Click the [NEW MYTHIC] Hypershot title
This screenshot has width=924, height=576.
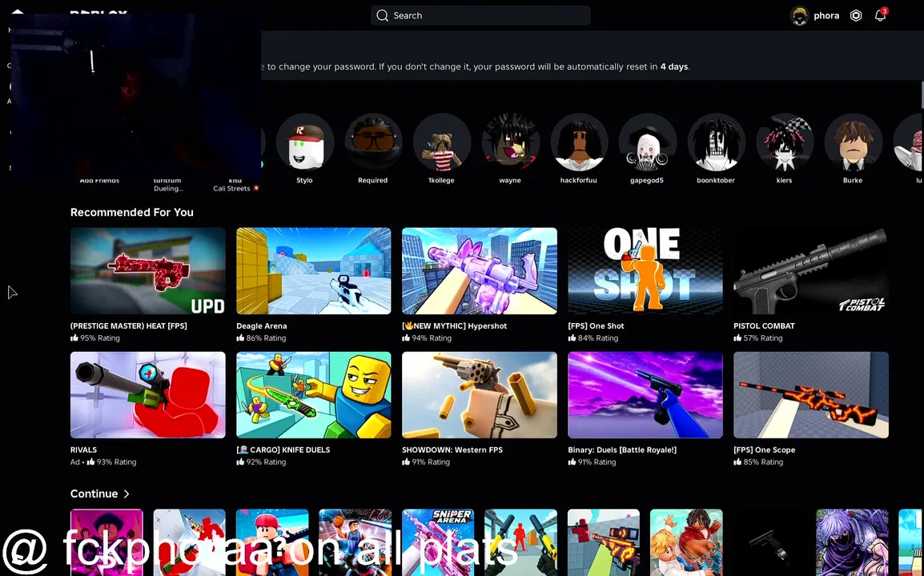point(454,326)
